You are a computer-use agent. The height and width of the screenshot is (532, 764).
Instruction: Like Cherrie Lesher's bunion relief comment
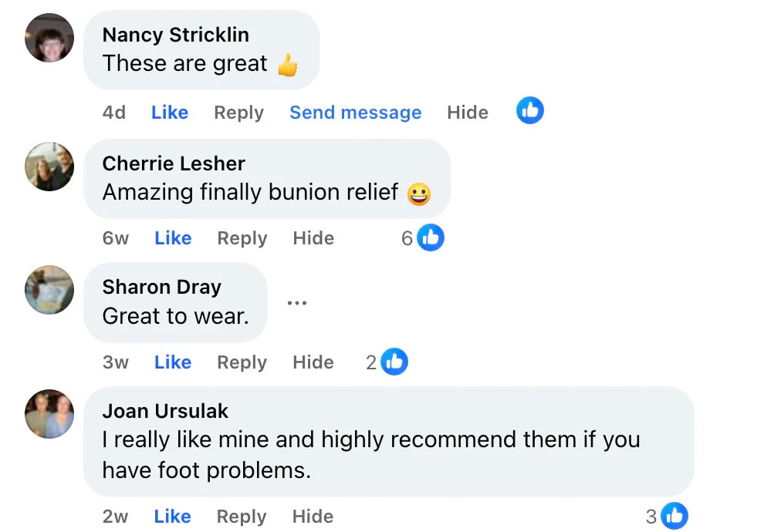point(173,238)
